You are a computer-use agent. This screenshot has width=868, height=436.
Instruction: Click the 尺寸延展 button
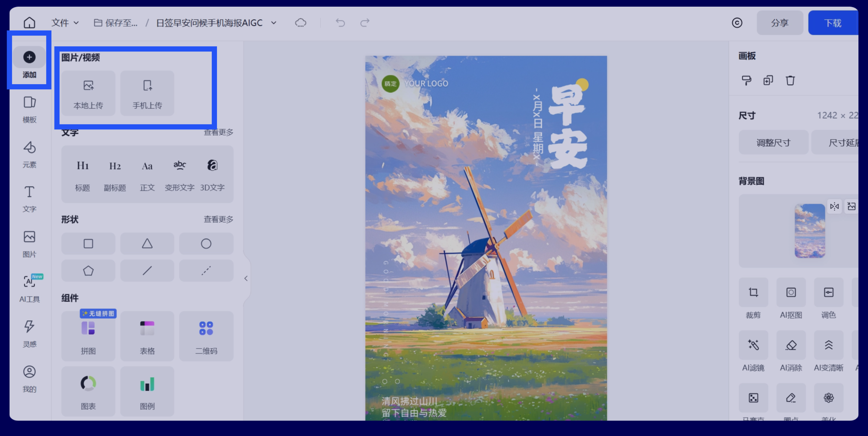(836, 143)
